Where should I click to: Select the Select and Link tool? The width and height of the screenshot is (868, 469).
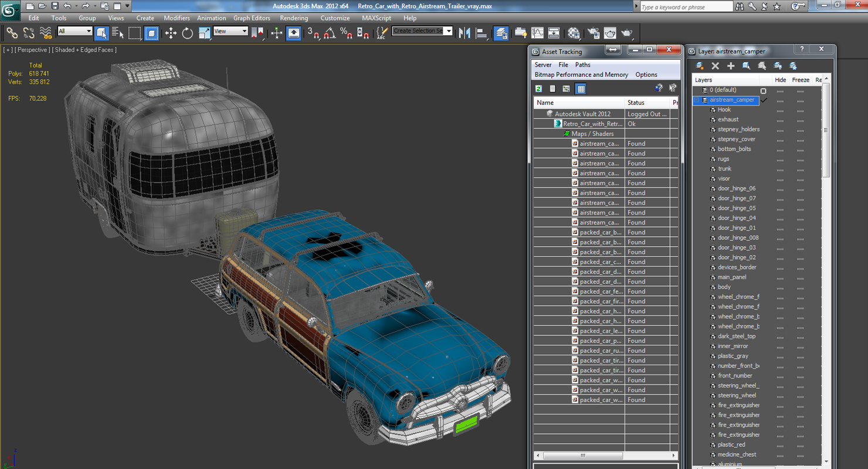[12, 33]
